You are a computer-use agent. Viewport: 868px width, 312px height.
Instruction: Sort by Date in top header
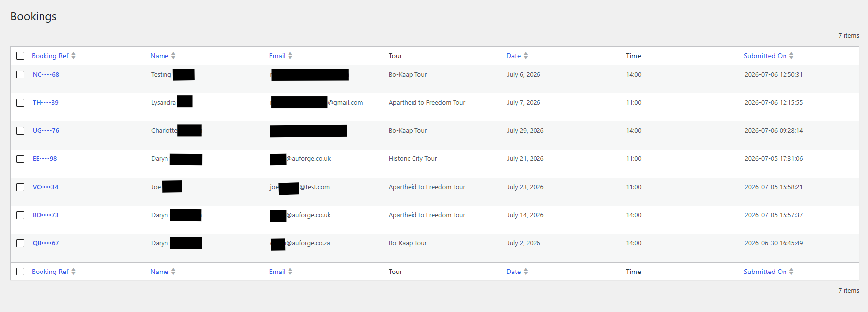pyautogui.click(x=514, y=56)
